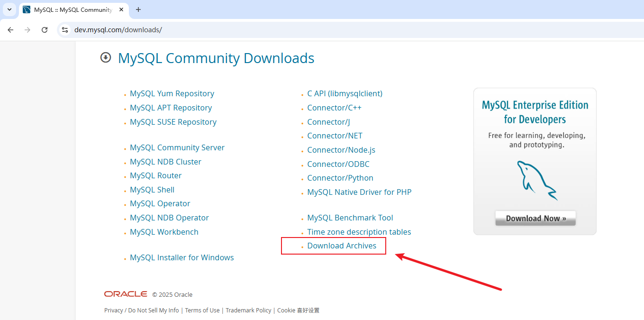Open the Cookie 喜好设置 footer link
The width and height of the screenshot is (644, 320).
point(299,311)
